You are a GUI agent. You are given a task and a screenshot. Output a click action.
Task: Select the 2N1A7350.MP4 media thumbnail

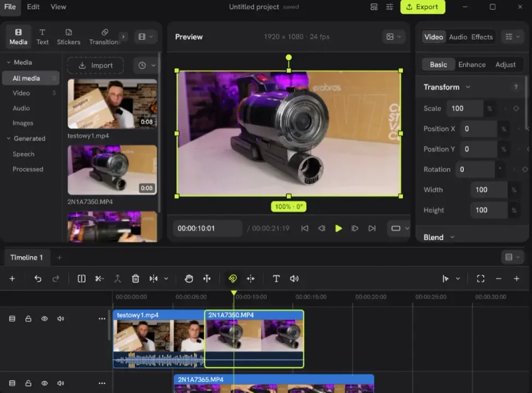tap(113, 170)
